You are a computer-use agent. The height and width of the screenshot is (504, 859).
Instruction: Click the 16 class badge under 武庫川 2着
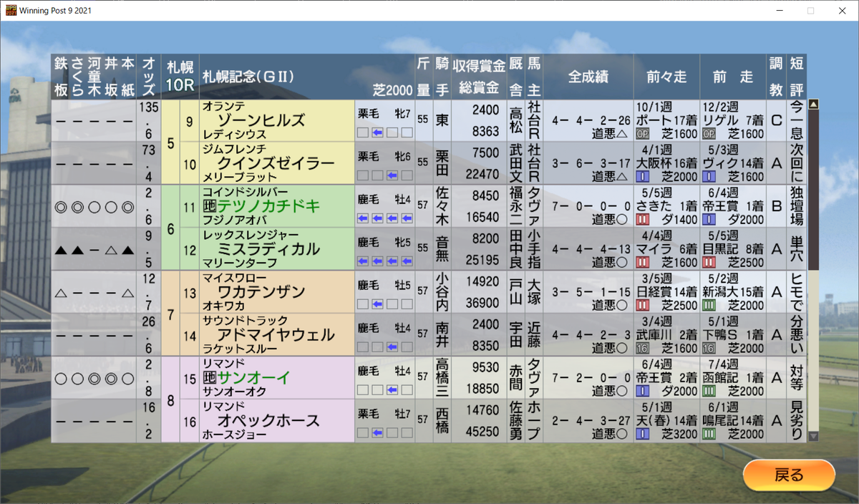click(x=642, y=349)
